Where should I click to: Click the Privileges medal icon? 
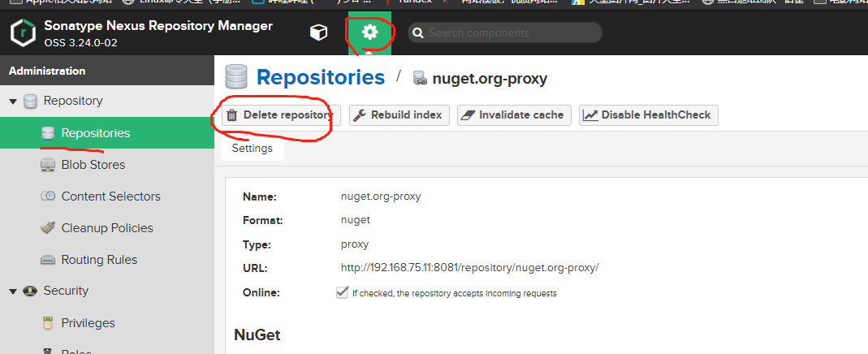pos(48,323)
